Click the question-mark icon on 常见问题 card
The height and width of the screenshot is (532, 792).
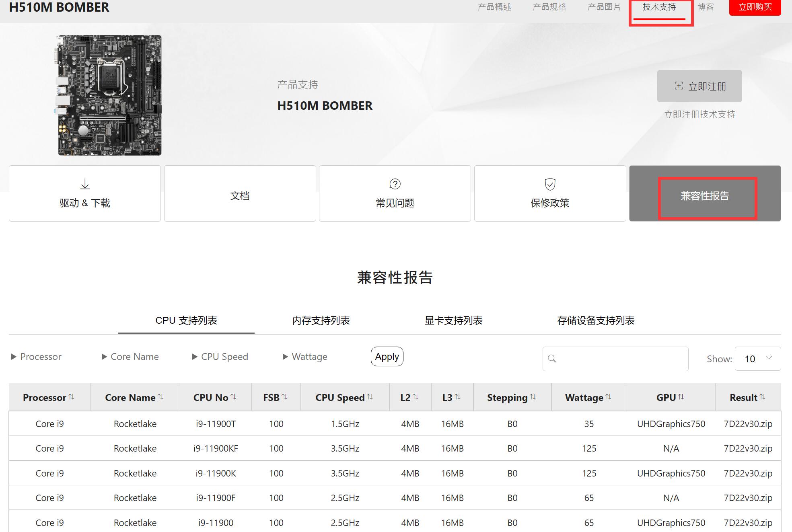tap(395, 185)
